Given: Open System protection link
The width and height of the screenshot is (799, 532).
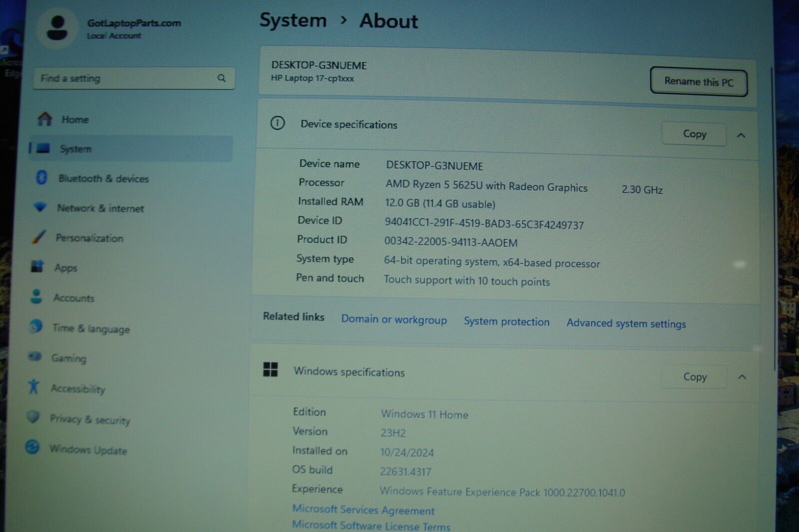Looking at the screenshot, I should pyautogui.click(x=506, y=321).
